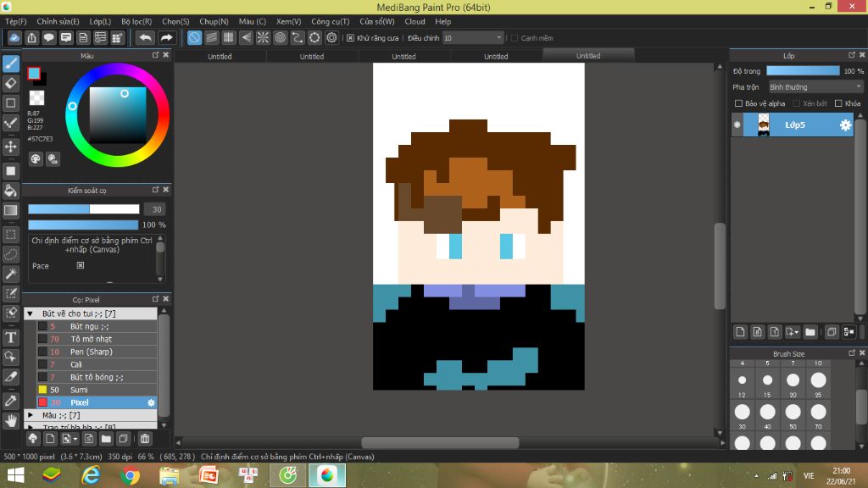Select the Lasso tool
This screenshot has width=868, height=488.
pos(10,254)
